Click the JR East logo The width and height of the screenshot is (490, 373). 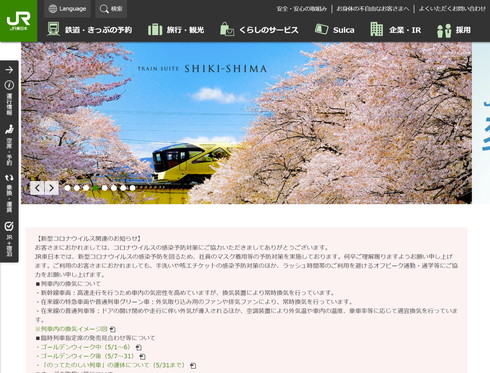pos(18,21)
